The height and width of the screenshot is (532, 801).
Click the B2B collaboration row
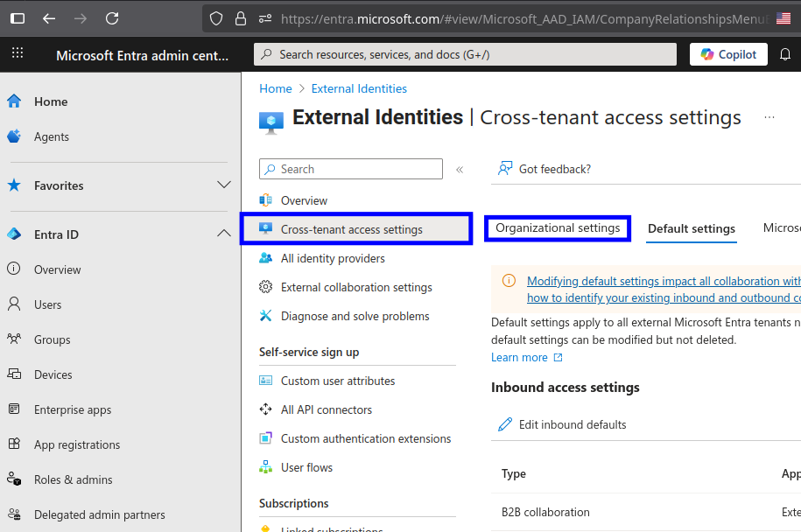coord(646,512)
